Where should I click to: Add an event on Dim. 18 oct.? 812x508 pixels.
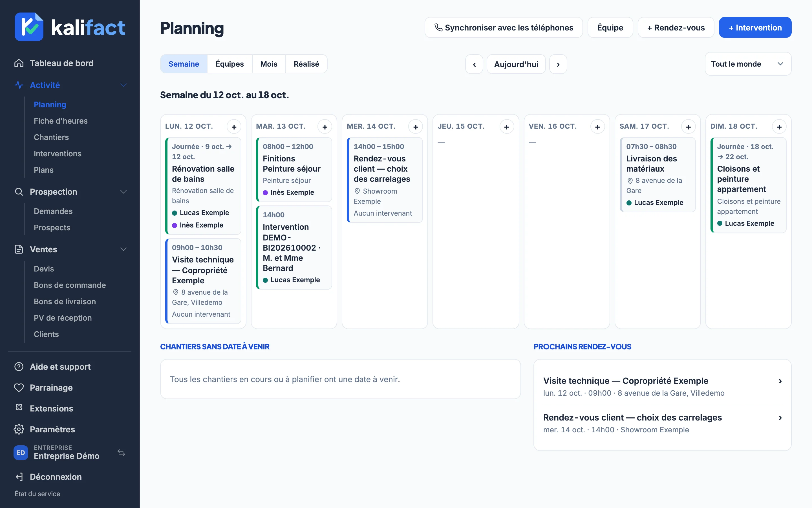[779, 127]
